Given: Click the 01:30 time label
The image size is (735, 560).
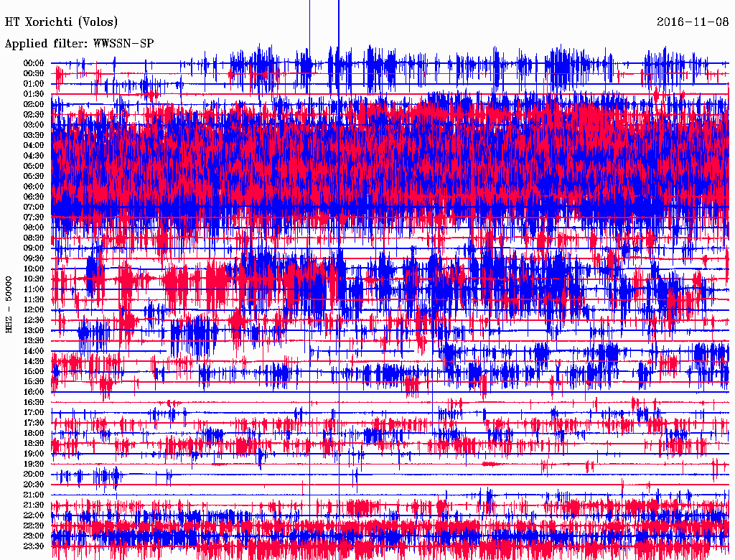Looking at the screenshot, I should [x=34, y=94].
